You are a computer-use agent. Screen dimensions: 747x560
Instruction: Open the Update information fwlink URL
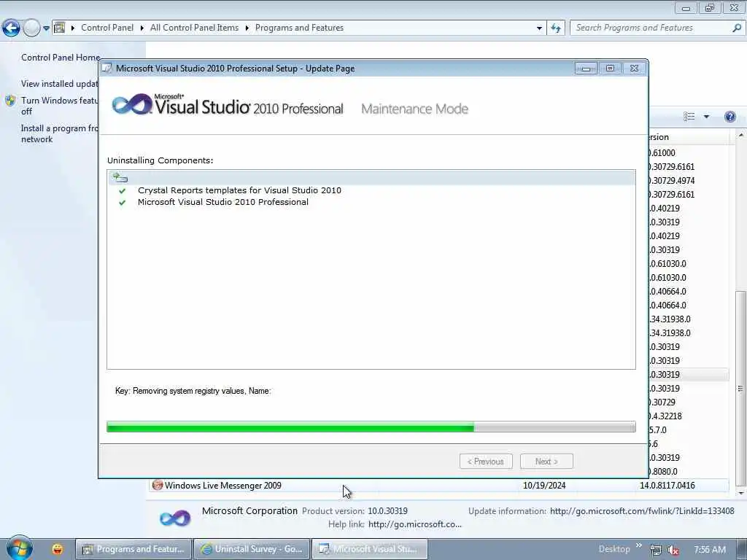pos(642,511)
